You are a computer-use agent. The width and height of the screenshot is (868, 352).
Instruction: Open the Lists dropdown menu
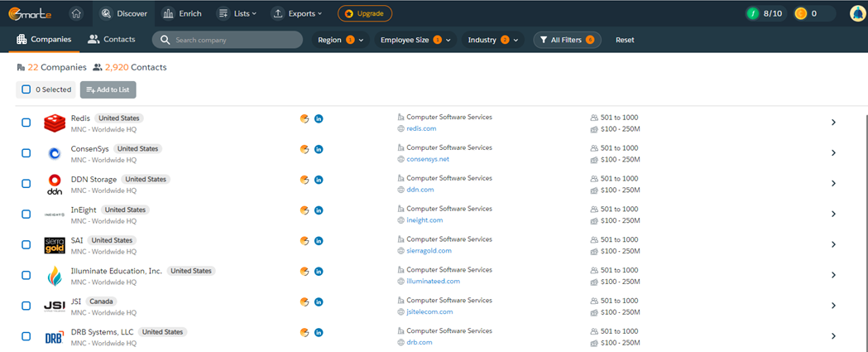point(237,14)
